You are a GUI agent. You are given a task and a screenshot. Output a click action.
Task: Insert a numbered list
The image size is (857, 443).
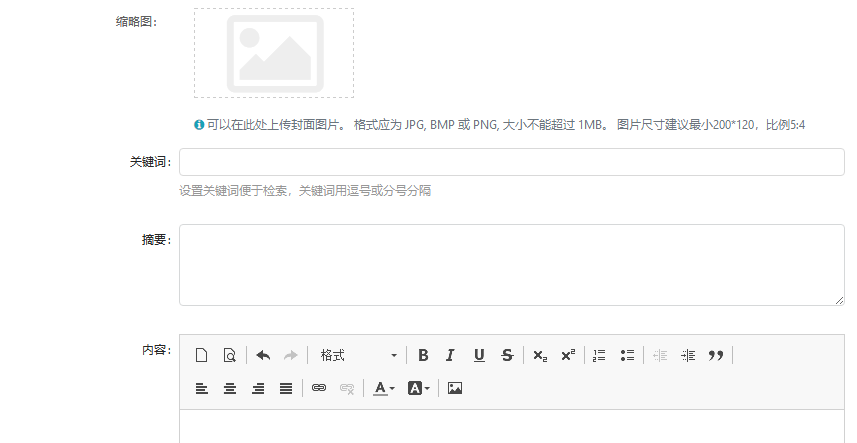[x=600, y=355]
